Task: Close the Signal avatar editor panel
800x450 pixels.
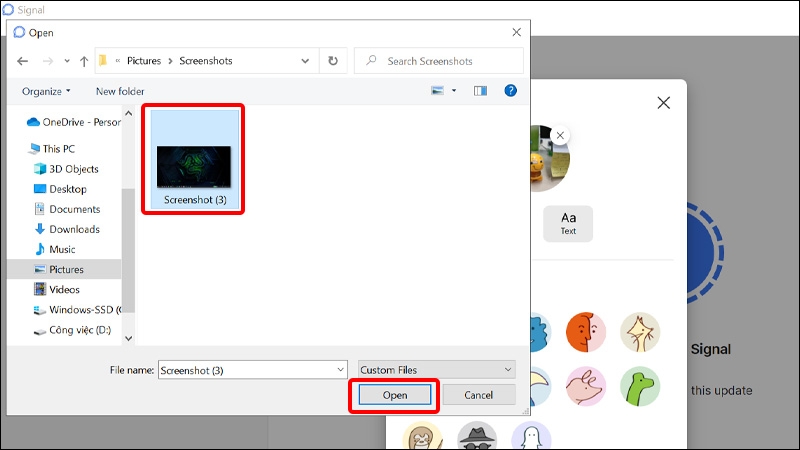Action: [664, 103]
